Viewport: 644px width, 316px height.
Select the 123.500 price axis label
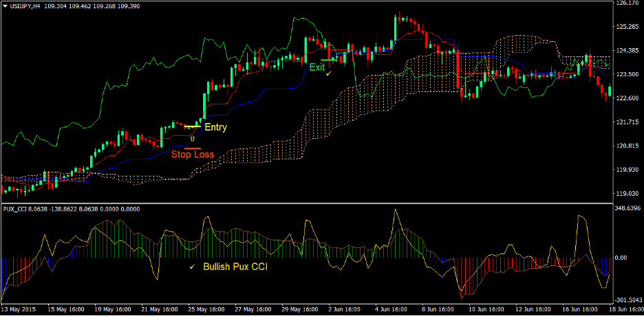[x=626, y=74]
